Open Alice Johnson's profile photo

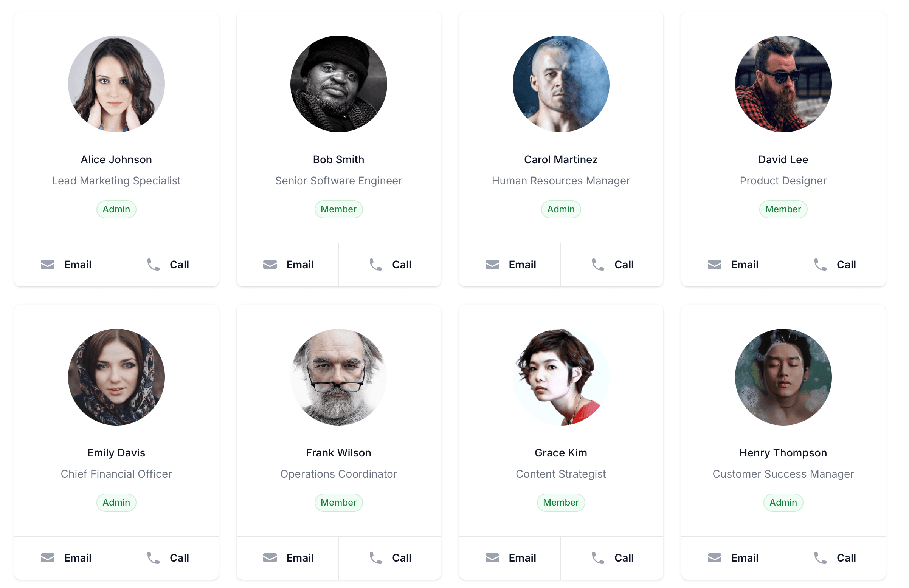coord(116,84)
